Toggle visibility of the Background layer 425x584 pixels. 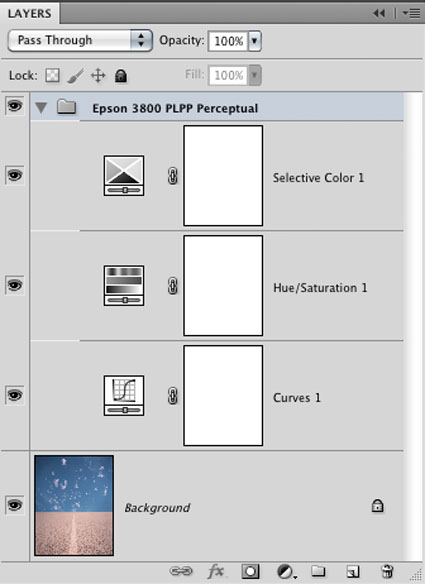coord(15,505)
